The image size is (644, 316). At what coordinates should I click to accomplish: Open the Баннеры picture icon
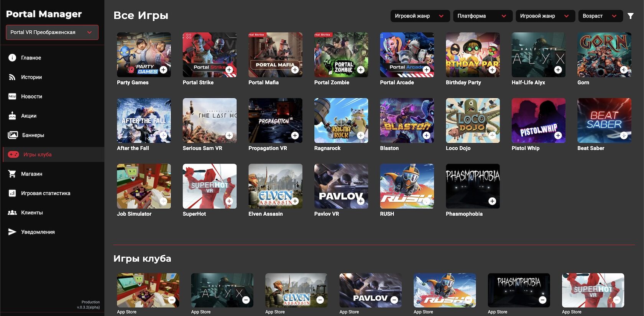click(13, 135)
